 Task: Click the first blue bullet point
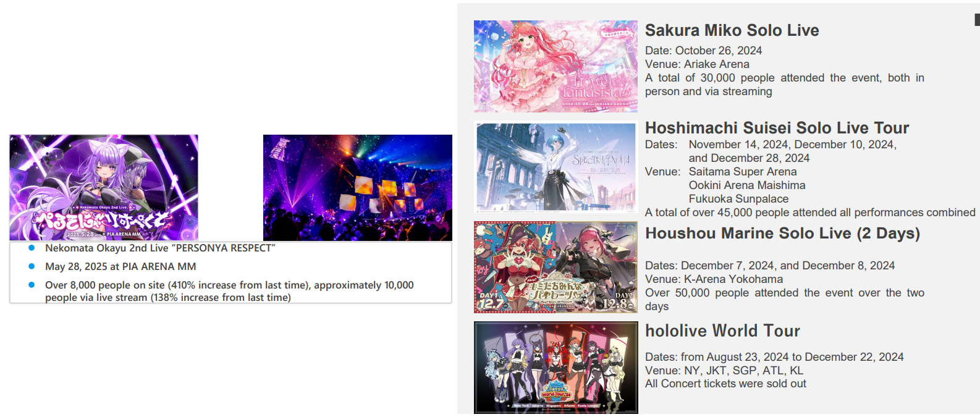32,248
